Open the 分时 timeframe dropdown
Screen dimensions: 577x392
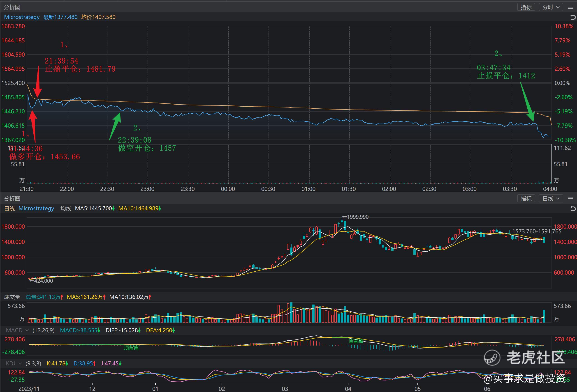[550, 7]
